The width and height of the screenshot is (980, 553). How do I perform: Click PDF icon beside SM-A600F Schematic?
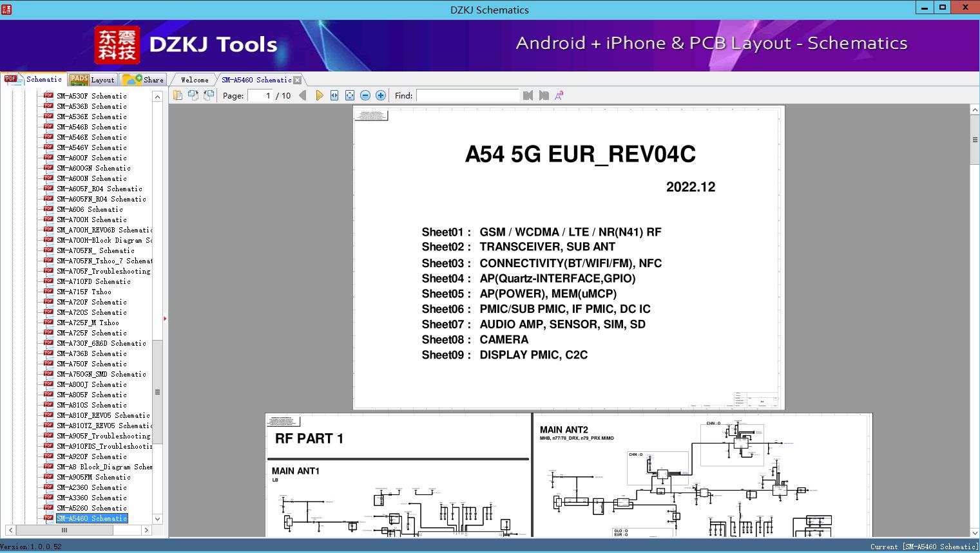coord(48,157)
